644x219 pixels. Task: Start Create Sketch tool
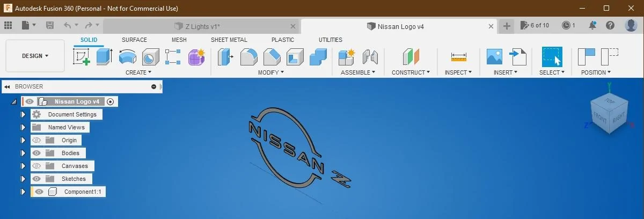(x=82, y=56)
